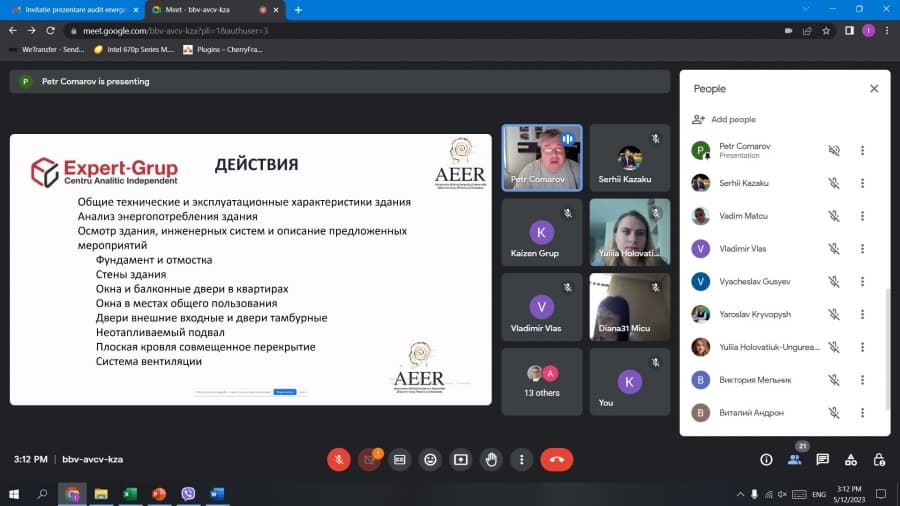
Task: Close the People panel
Action: point(874,88)
